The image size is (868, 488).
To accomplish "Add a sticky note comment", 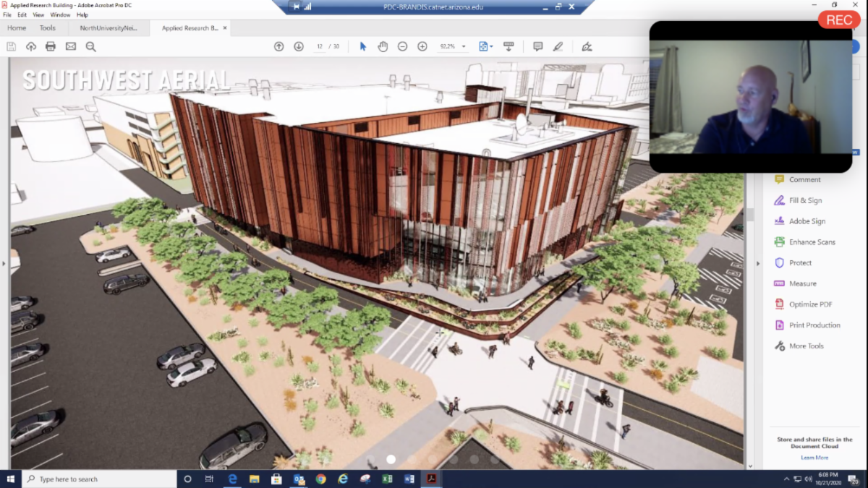I will click(x=537, y=46).
